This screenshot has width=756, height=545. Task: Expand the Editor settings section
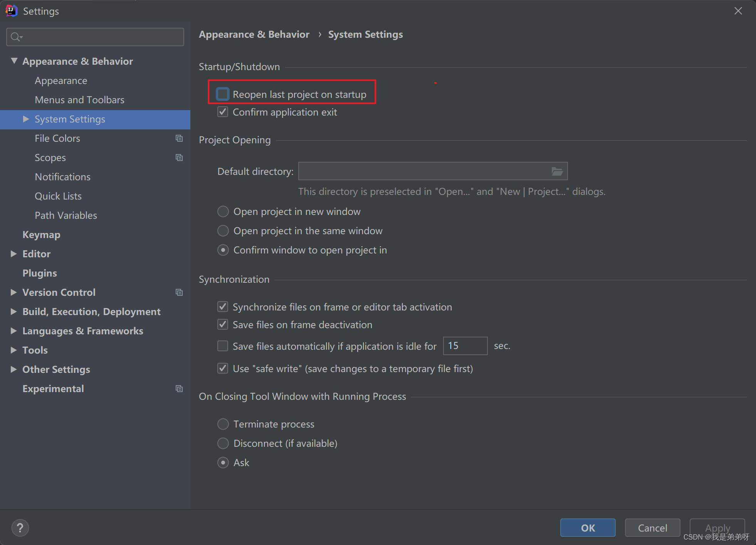(14, 254)
